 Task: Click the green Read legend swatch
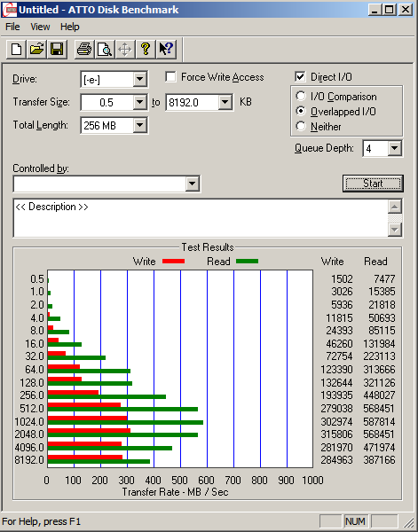click(248, 261)
